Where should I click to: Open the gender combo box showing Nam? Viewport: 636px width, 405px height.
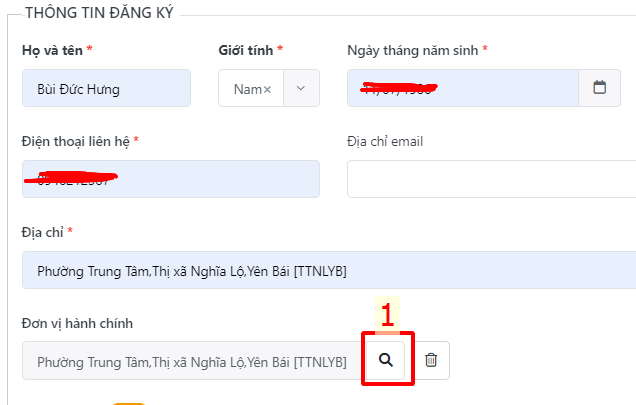point(269,88)
